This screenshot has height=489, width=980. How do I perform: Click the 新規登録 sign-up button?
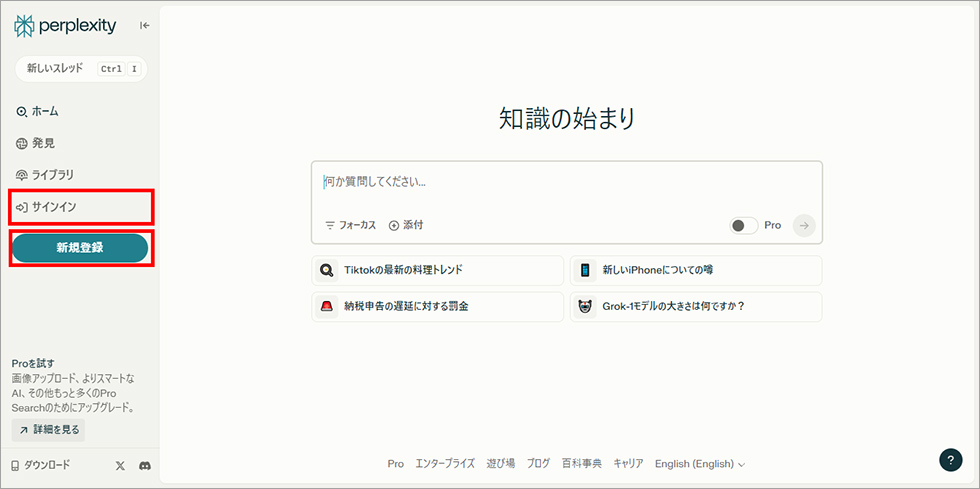(x=80, y=248)
